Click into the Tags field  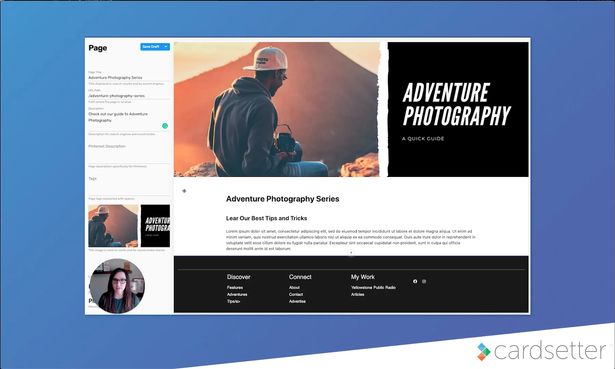[129, 186]
